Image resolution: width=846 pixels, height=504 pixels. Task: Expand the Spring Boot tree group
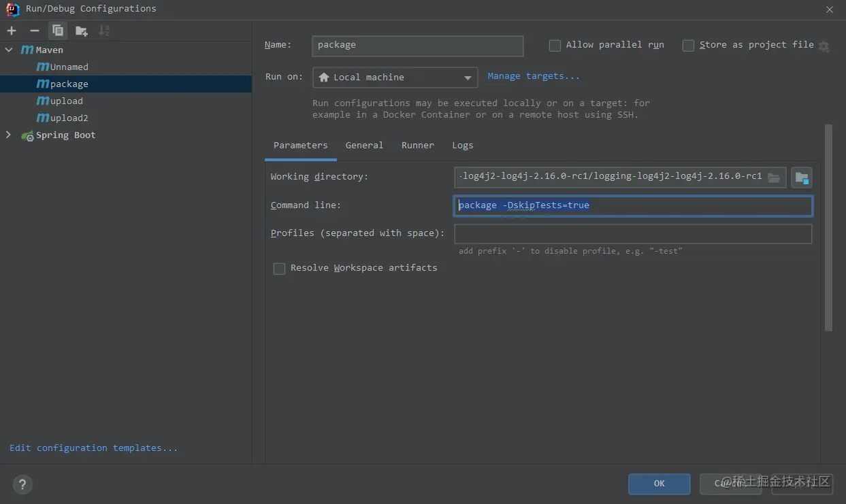tap(9, 135)
